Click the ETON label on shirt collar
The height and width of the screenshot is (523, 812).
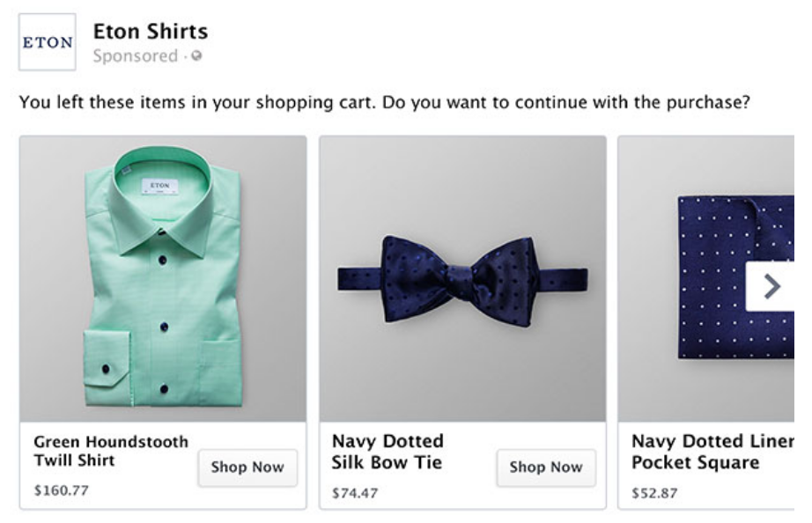pos(160,187)
